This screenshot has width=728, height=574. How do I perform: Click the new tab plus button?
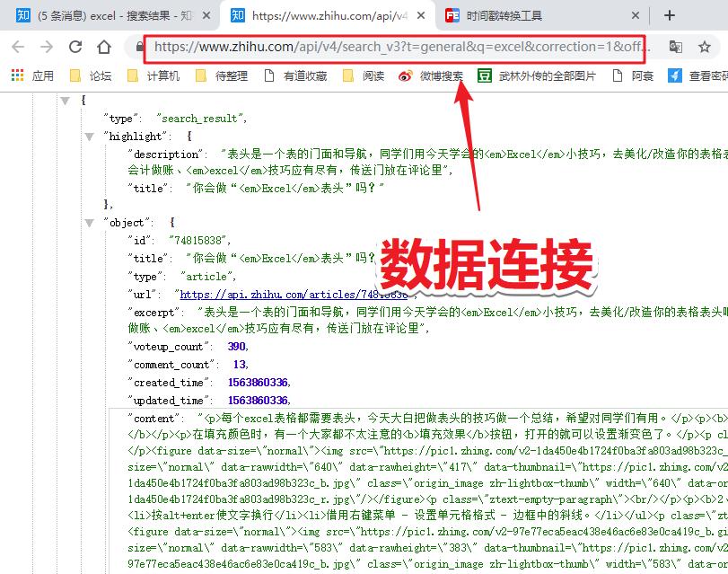tap(670, 15)
